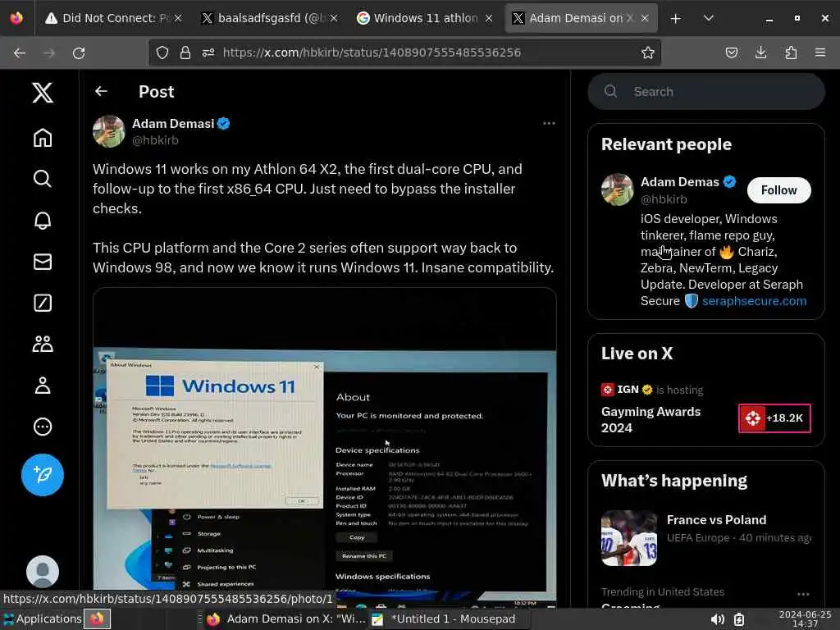Open Firefox Downloads icon
Viewport: 840px width, 630px height.
point(760,52)
